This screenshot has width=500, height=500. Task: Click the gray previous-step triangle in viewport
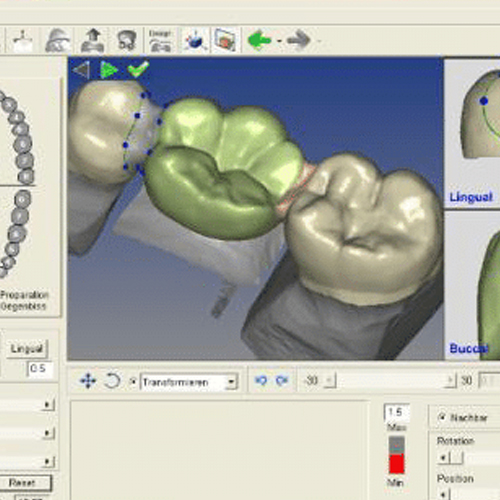(x=81, y=70)
